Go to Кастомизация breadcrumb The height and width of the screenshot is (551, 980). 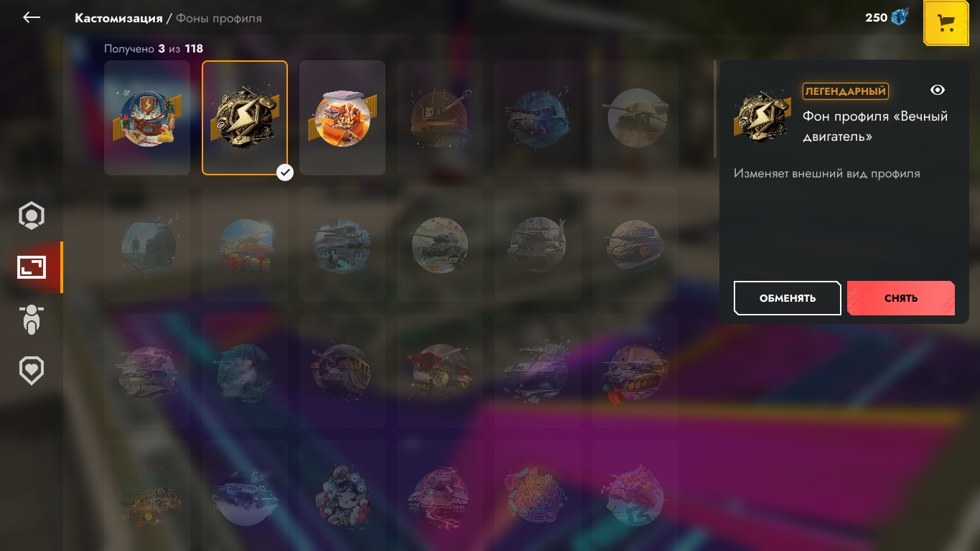coord(118,18)
